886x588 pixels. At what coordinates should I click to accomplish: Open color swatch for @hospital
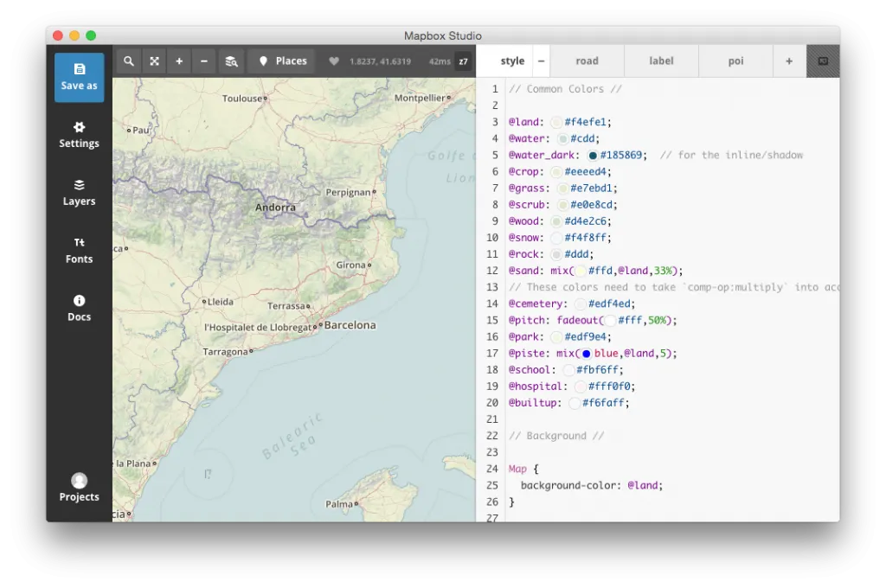tap(581, 387)
